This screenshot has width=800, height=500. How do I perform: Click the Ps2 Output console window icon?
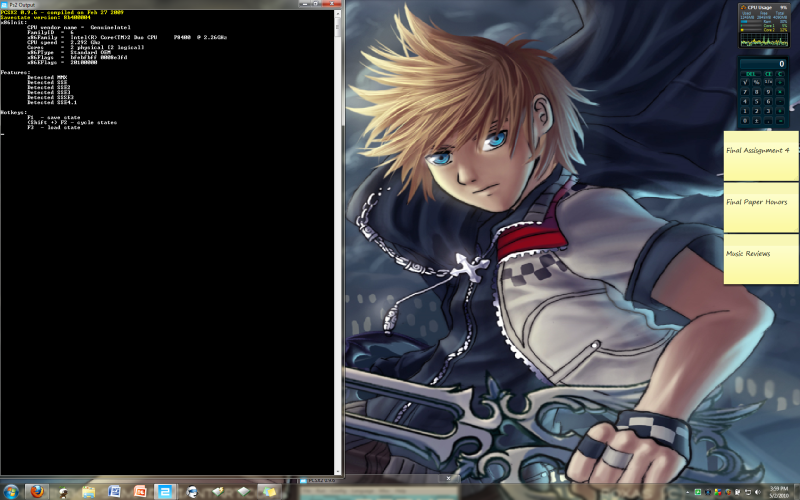(4, 4)
